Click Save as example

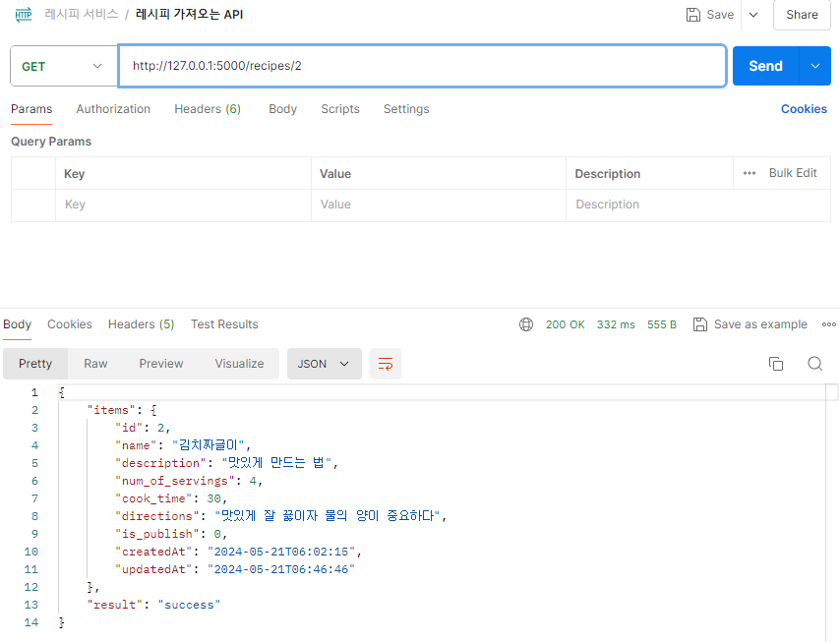(x=750, y=324)
